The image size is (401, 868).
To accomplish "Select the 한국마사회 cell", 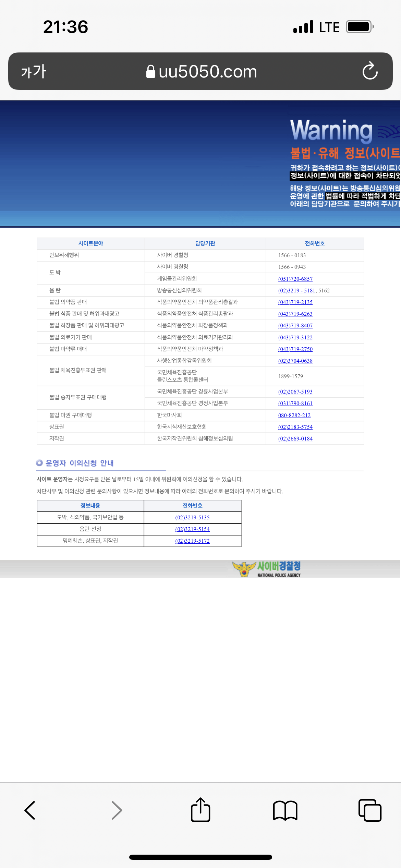I will [x=205, y=415].
